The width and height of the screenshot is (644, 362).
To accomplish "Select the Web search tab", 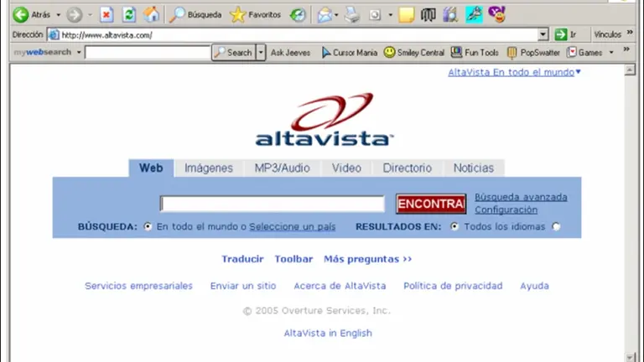I will coord(151,168).
